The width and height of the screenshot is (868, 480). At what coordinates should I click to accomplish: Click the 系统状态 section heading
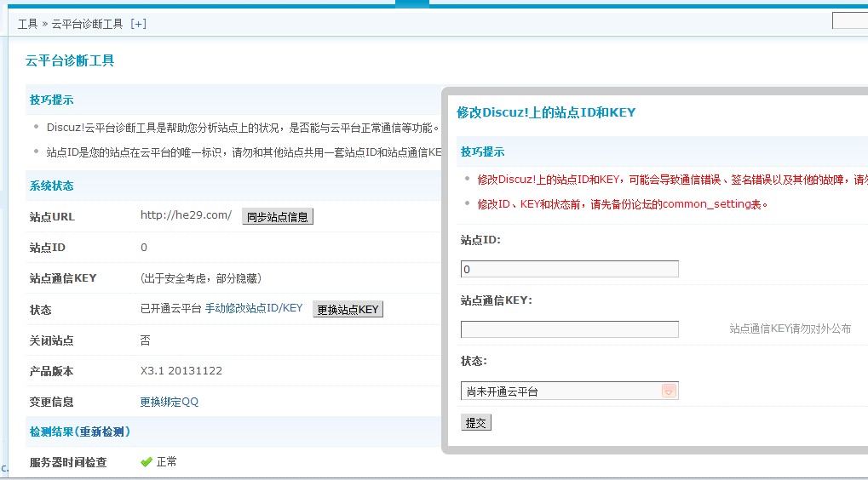[51, 186]
